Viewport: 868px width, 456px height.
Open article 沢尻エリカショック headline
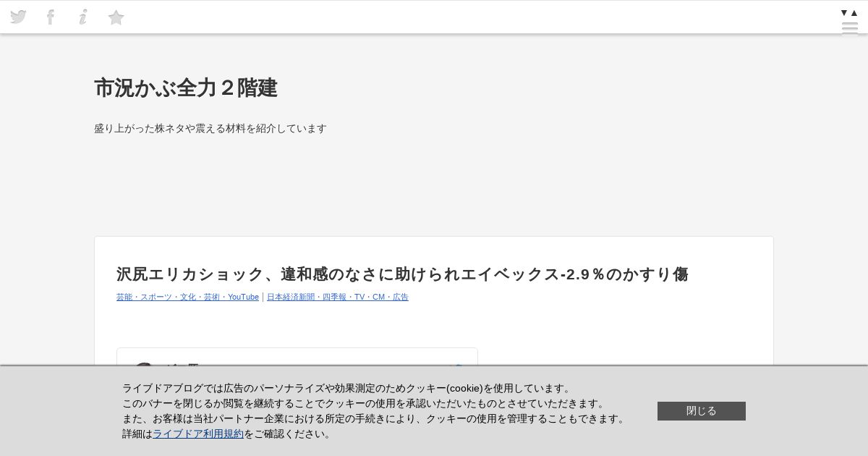point(402,274)
